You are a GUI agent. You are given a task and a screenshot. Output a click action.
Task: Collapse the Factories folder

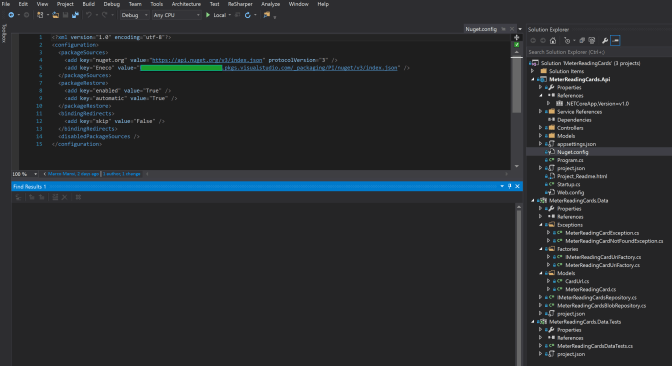[540, 249]
